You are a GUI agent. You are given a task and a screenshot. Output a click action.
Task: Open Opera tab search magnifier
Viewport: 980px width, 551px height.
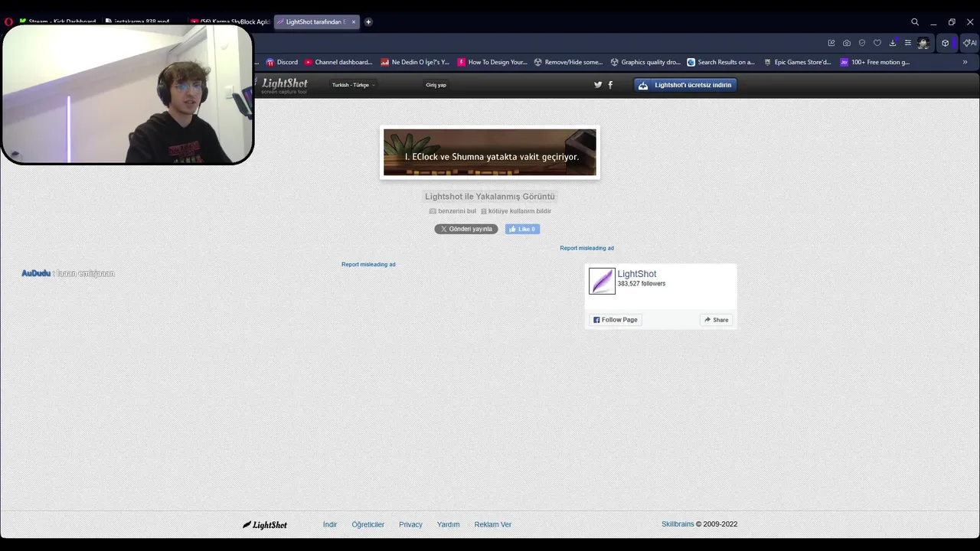click(915, 21)
